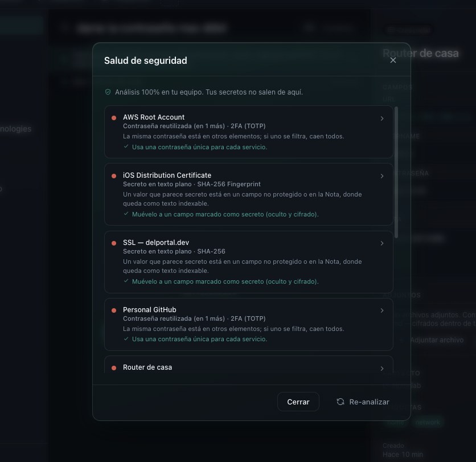Click AWS subtitle 'Contraseña reutilizada (en 1 más) · 2FA (TOTP)'
Screen dimensions: 476x462
coord(194,126)
